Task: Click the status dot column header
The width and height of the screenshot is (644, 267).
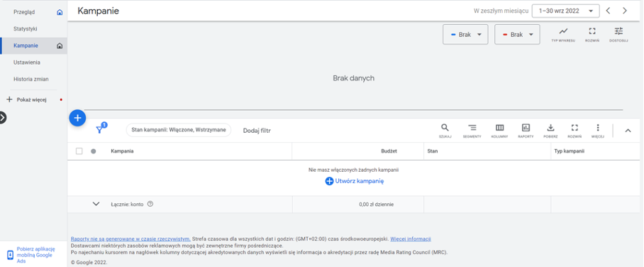Action: point(93,151)
